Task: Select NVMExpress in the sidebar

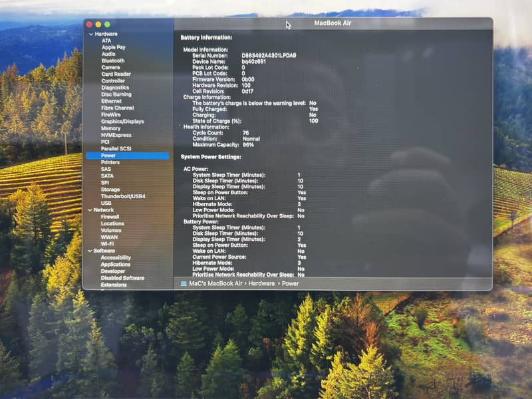Action: pos(116,135)
